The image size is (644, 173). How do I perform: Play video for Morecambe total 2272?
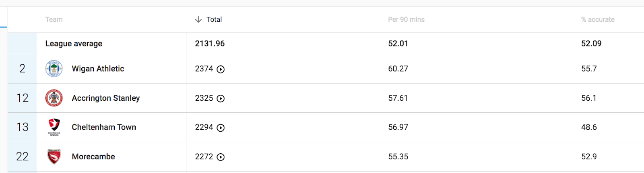click(x=221, y=157)
